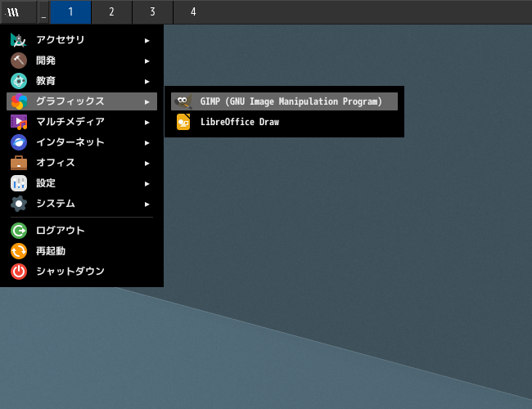Expand 開発 submenu arrow
The height and width of the screenshot is (409, 532).
click(x=147, y=61)
